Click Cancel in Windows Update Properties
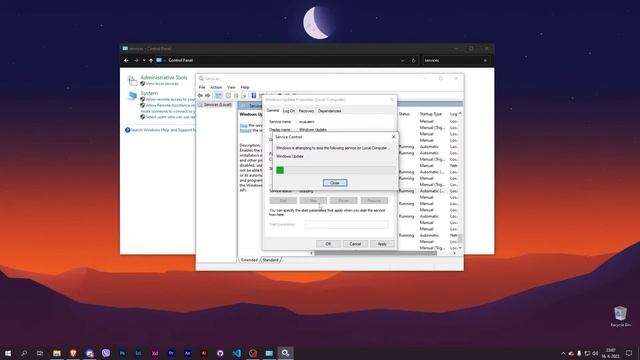The height and width of the screenshot is (360, 640). [x=355, y=244]
